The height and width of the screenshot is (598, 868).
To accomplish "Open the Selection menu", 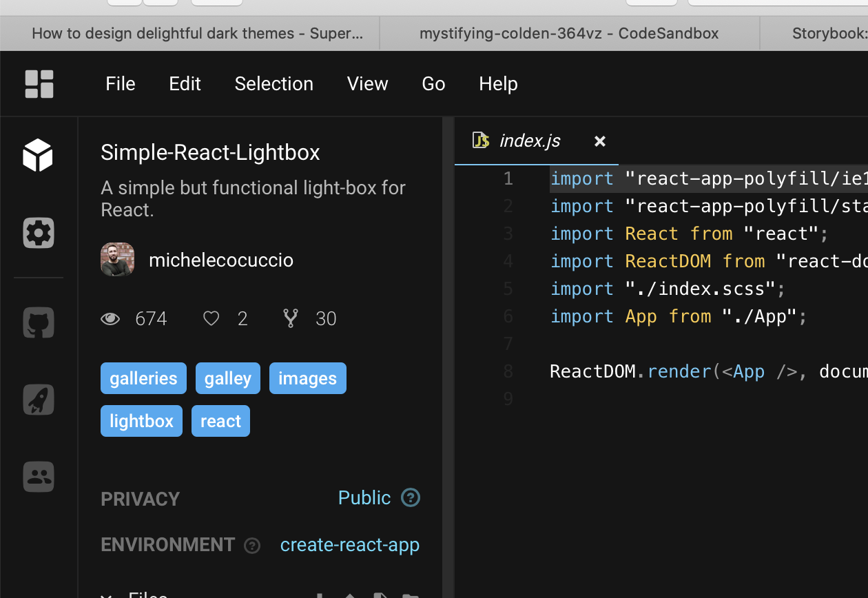I will pyautogui.click(x=274, y=84).
